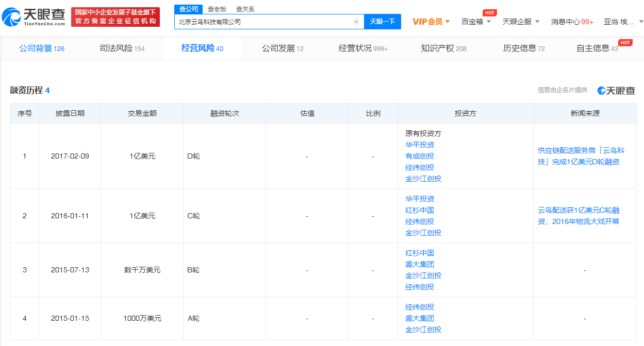The image size is (644, 346).
Task: Open 经纬创投 in the B轮 row
Action: click(420, 287)
